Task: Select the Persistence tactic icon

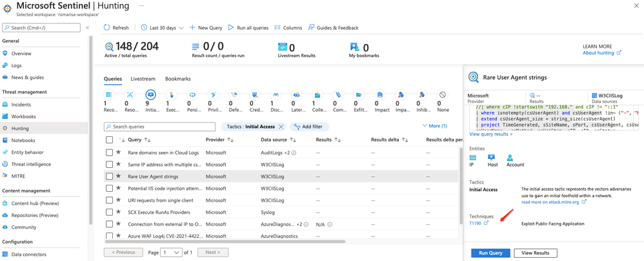Action: point(192,94)
